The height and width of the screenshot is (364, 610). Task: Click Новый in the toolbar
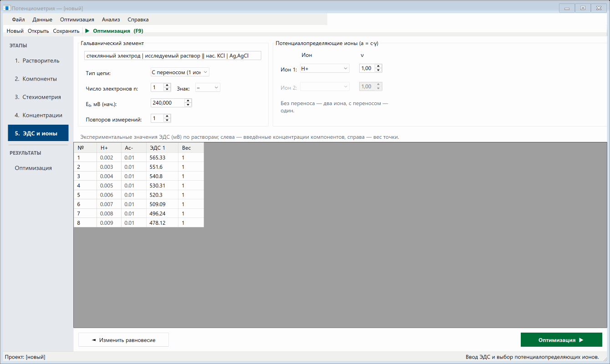click(x=15, y=31)
